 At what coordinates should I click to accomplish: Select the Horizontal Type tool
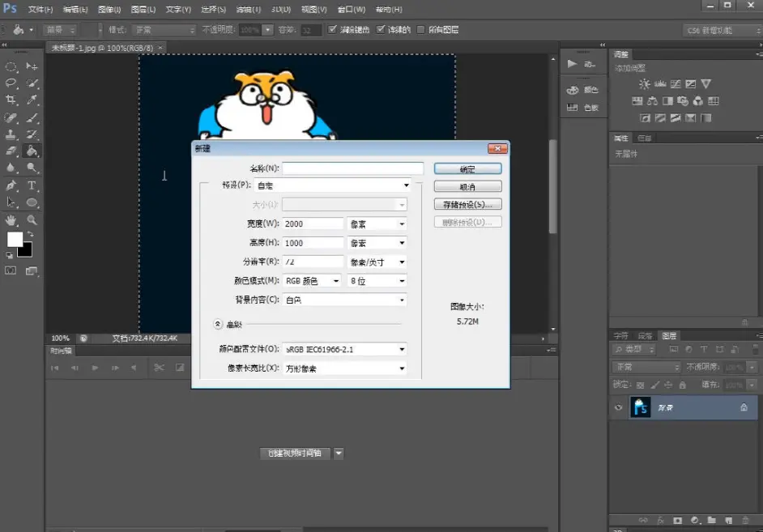[x=32, y=185]
